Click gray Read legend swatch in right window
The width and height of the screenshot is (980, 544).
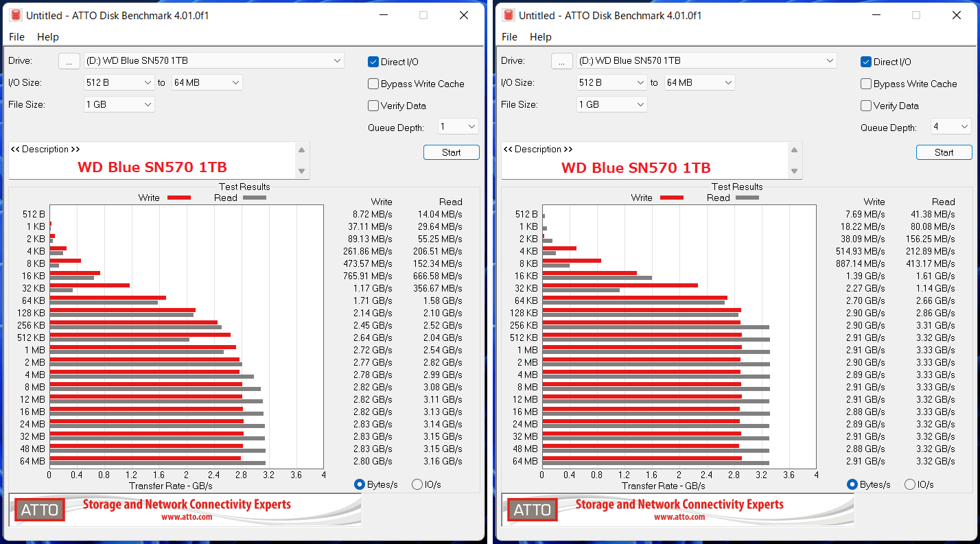[747, 198]
